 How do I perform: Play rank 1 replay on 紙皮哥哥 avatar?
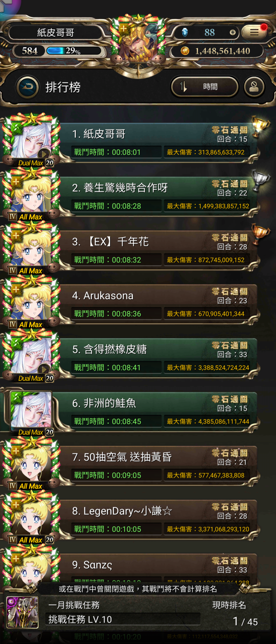pos(44,154)
